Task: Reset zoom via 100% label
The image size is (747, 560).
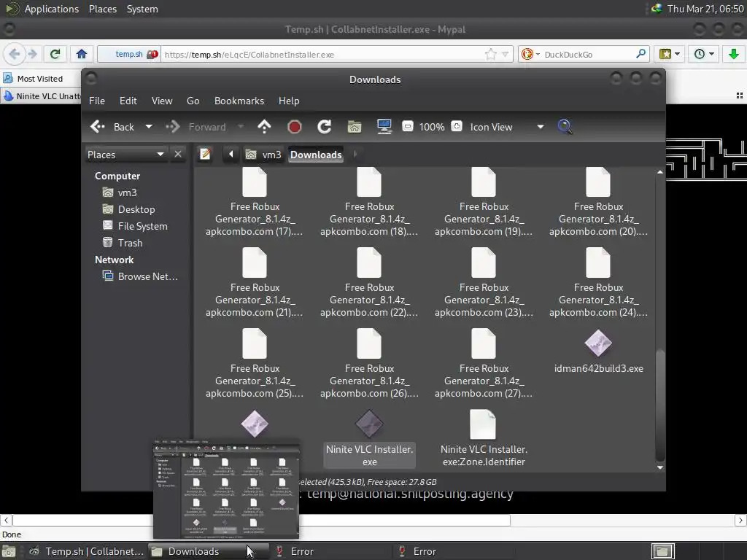Action: coord(432,127)
